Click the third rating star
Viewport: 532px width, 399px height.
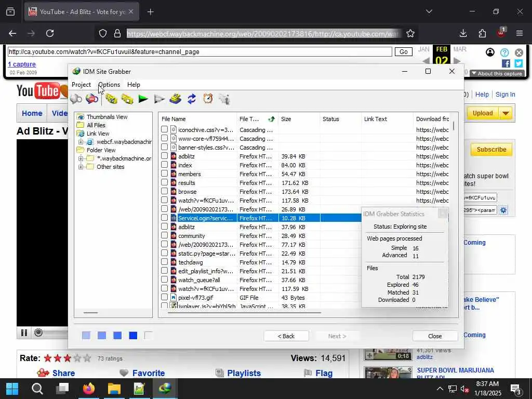[67, 358]
